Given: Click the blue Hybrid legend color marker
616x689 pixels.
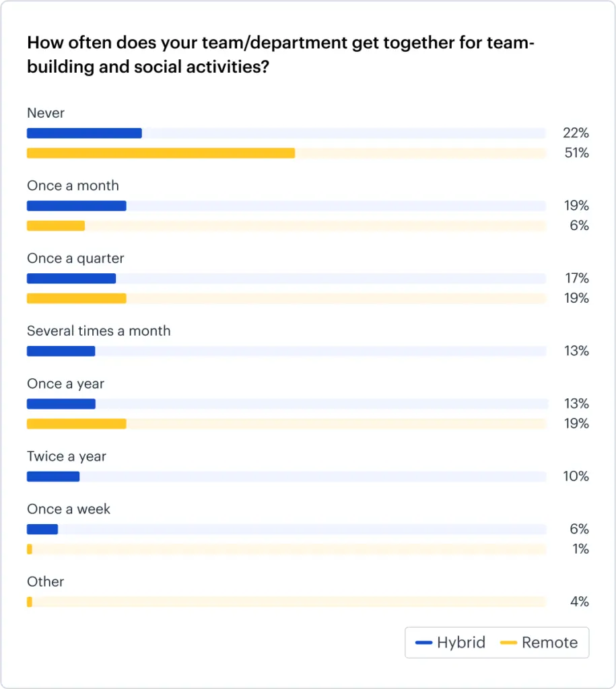Looking at the screenshot, I should [x=423, y=643].
